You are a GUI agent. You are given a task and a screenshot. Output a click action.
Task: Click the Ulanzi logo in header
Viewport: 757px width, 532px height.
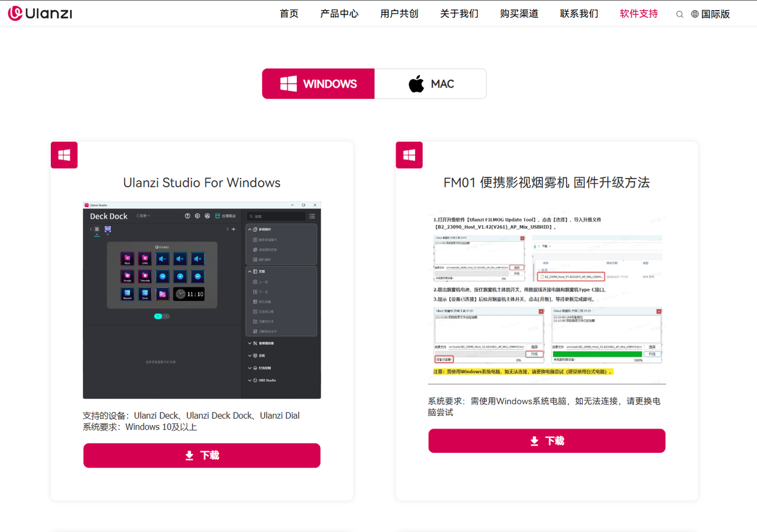(x=40, y=13)
